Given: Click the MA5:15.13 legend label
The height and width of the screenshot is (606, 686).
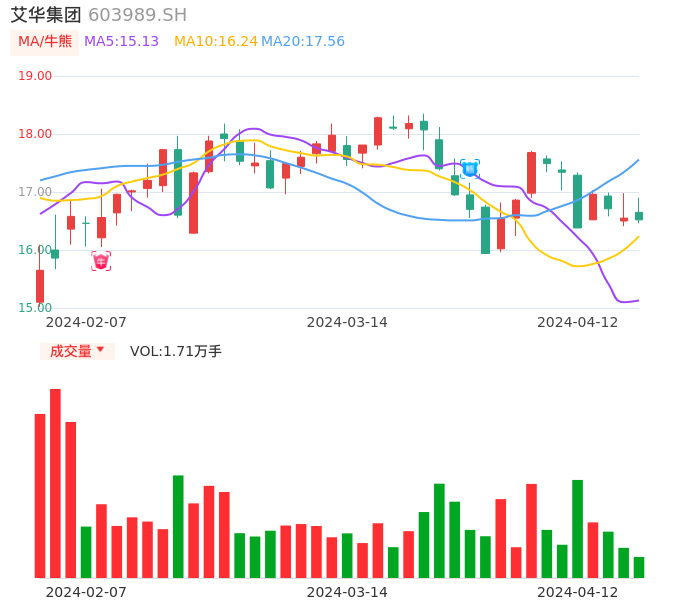Looking at the screenshot, I should 121,42.
